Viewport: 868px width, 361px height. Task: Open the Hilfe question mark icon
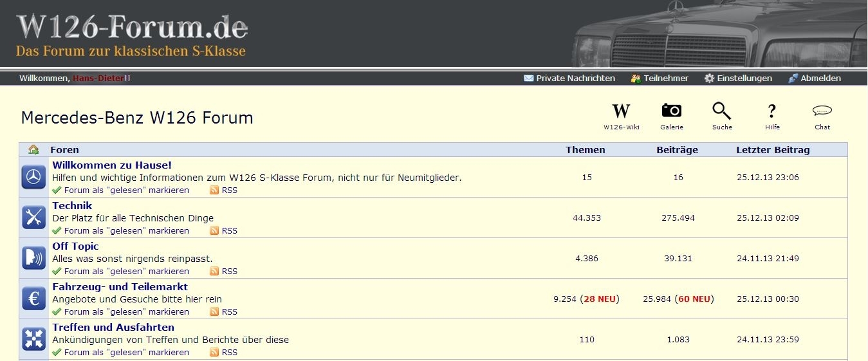pyautogui.click(x=772, y=111)
